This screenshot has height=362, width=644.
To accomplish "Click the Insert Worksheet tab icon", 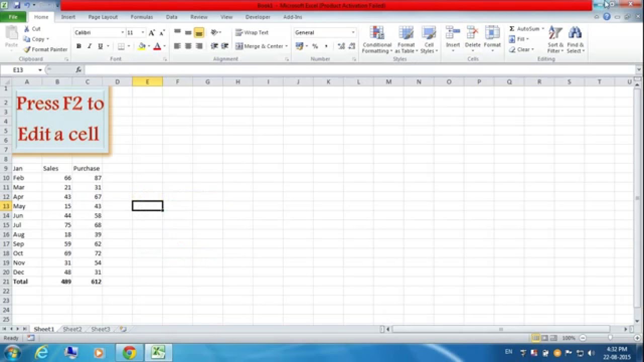I will (x=123, y=329).
